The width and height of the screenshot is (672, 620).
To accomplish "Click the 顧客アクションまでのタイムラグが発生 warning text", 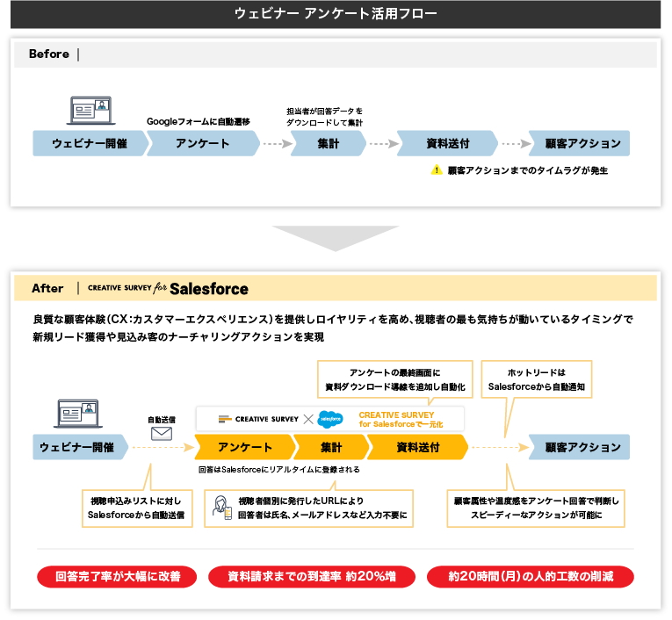I will (x=528, y=170).
